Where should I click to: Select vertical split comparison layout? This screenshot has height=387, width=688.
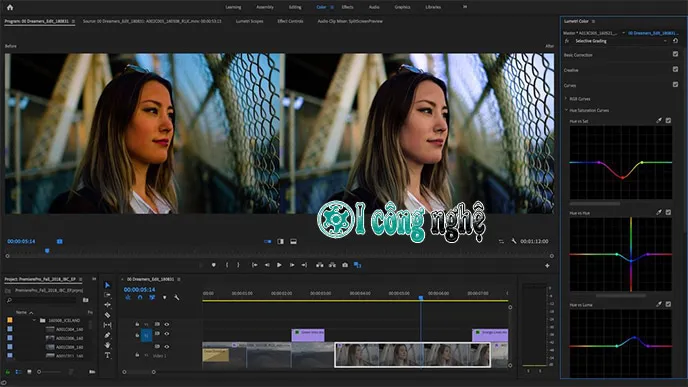pyautogui.click(x=280, y=242)
